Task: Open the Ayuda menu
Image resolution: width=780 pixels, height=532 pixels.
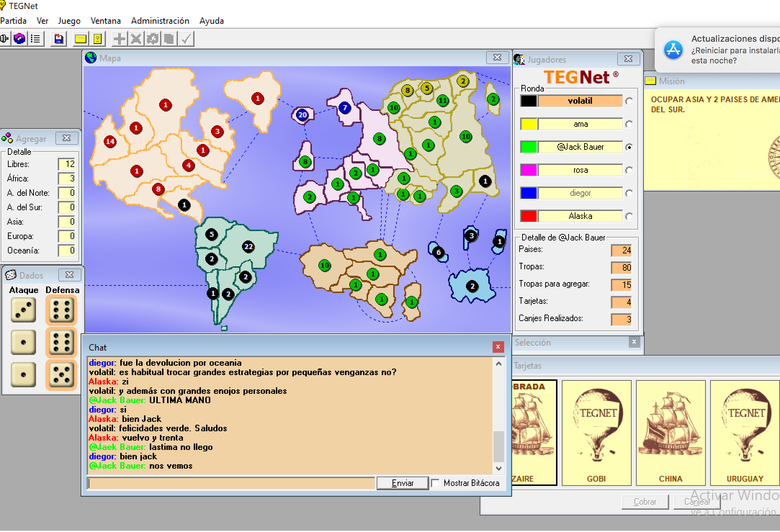Action: [x=212, y=21]
